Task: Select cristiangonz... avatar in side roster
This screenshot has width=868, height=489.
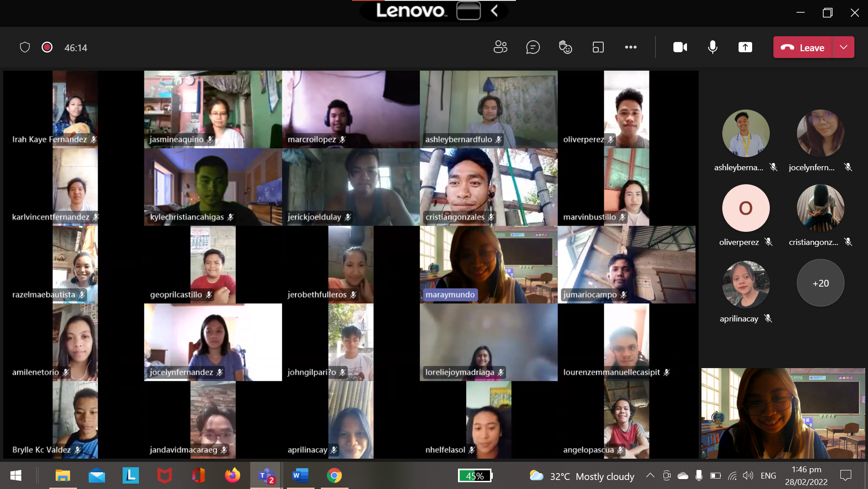Action: (820, 208)
